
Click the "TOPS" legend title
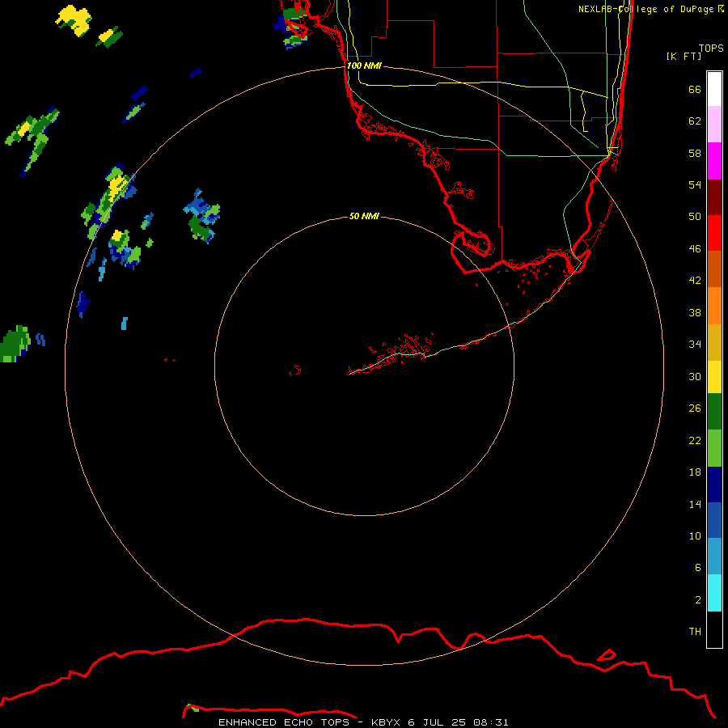point(711,49)
